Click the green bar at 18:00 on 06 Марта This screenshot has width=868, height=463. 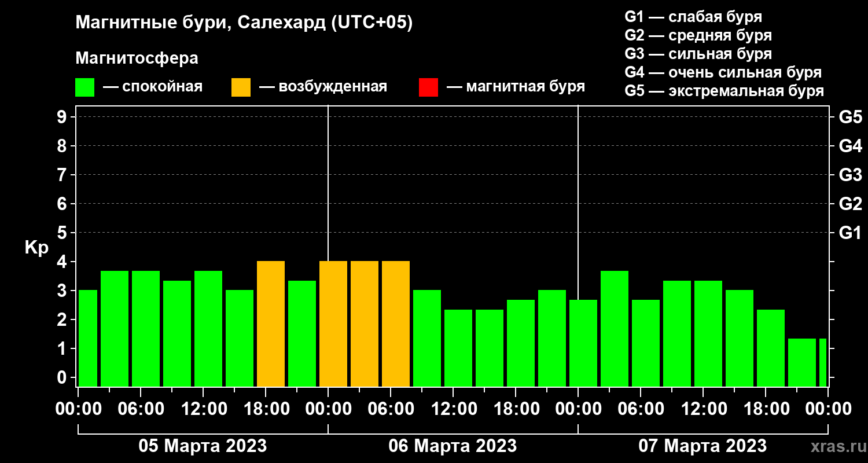[521, 343]
